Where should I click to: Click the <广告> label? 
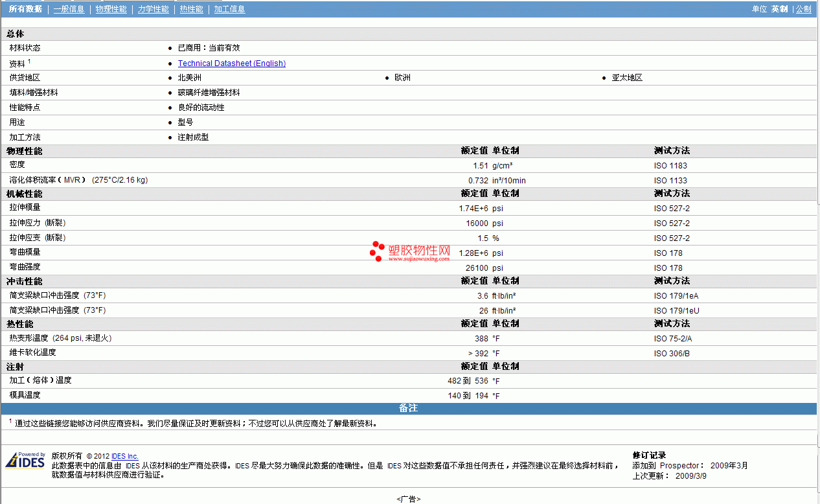coord(409,499)
